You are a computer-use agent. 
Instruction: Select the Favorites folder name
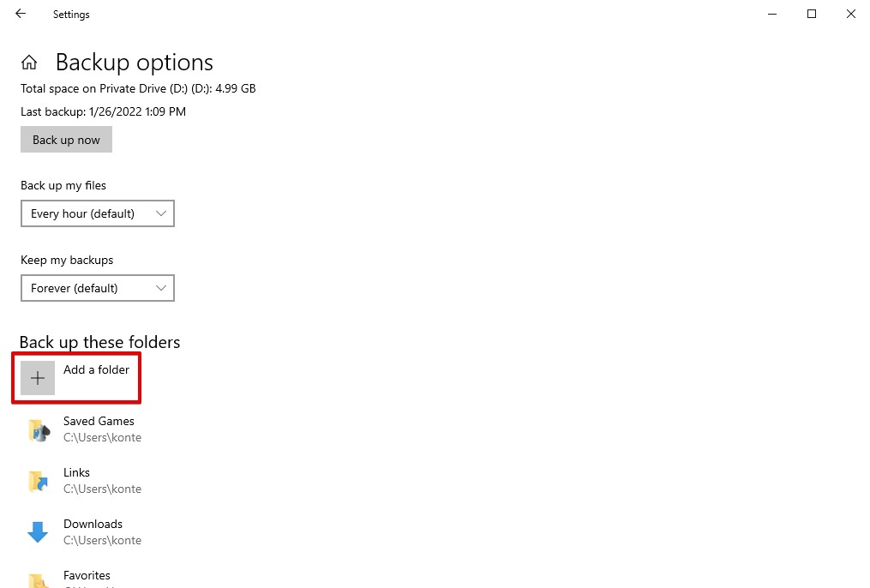tap(87, 575)
